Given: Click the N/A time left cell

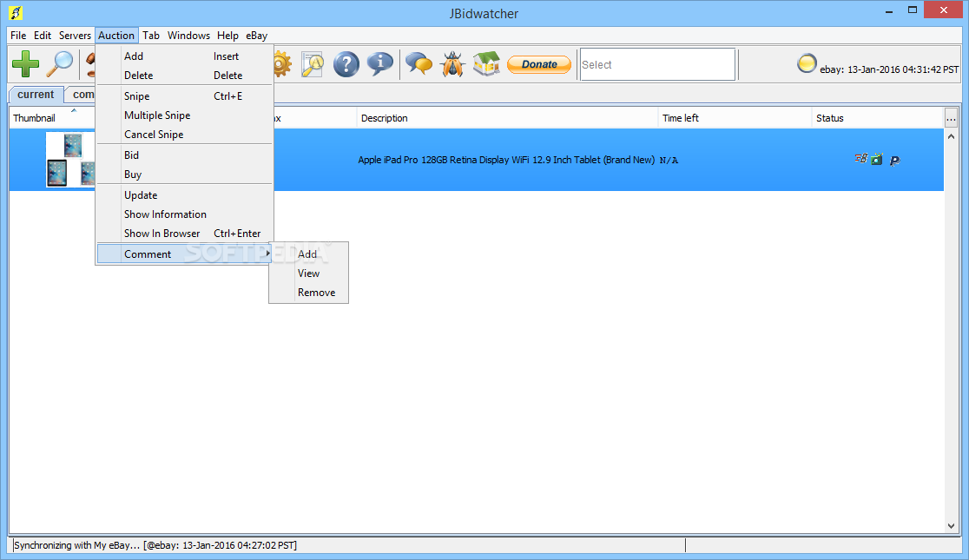Looking at the screenshot, I should (669, 160).
